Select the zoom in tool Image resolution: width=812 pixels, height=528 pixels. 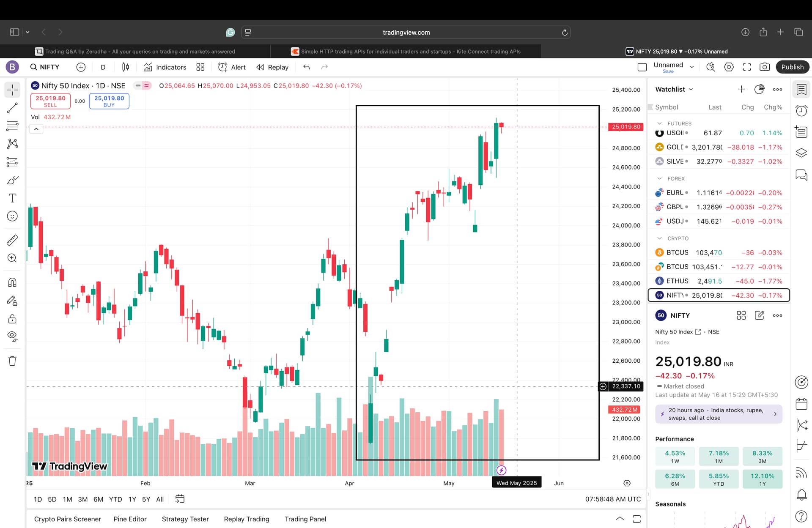13,258
